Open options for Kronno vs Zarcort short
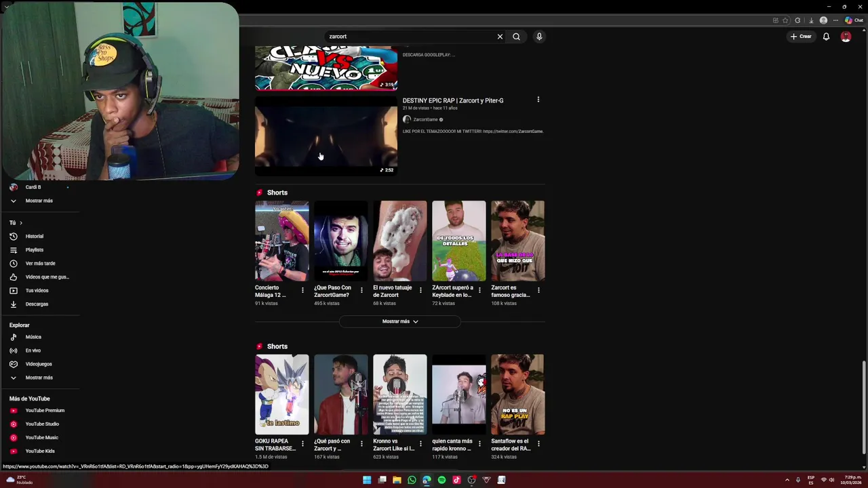This screenshot has width=868, height=488. [x=420, y=444]
